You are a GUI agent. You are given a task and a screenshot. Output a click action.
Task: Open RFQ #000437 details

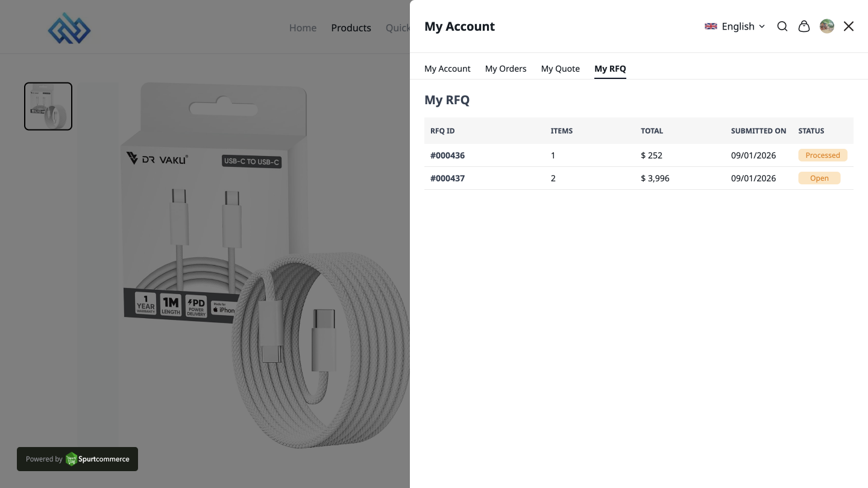(x=447, y=178)
